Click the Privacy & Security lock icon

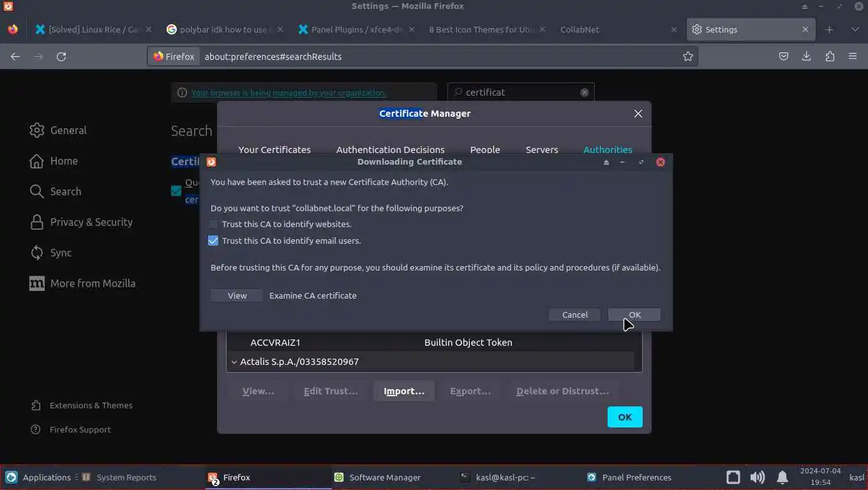click(36, 222)
